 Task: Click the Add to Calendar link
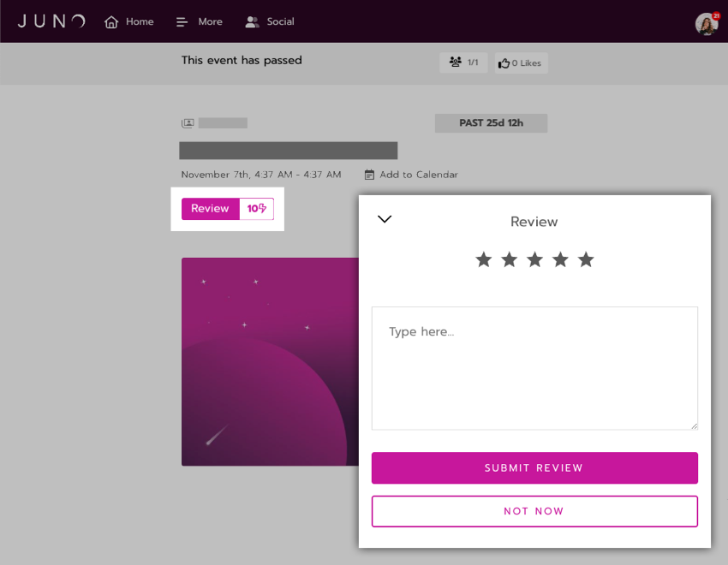419,175
